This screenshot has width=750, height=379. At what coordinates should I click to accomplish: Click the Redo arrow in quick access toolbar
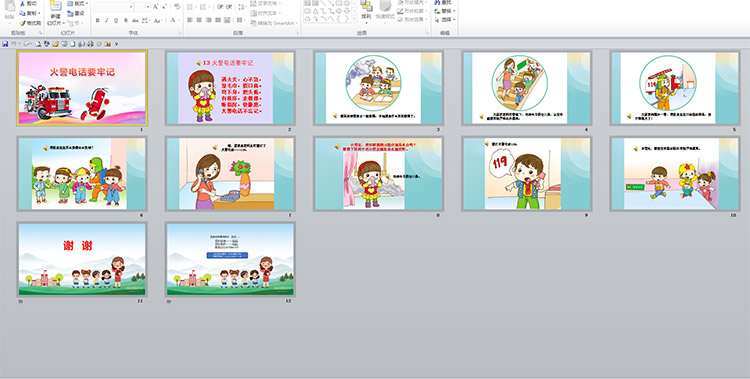click(26, 44)
